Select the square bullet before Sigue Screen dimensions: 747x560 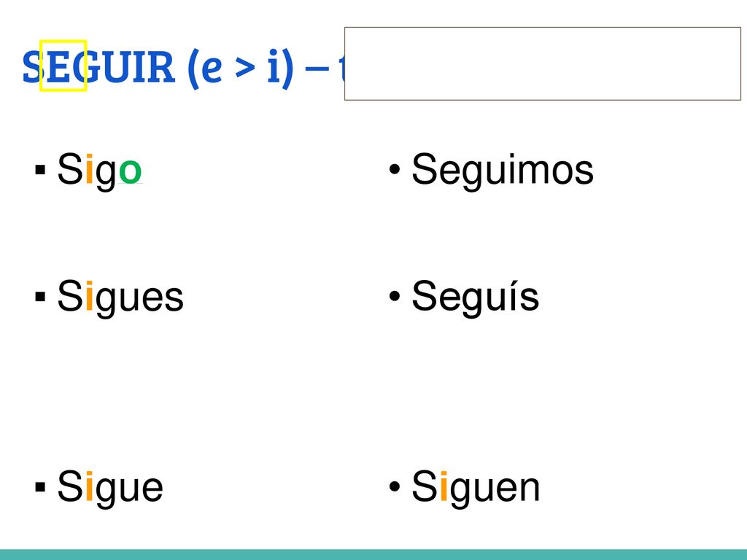(x=40, y=486)
